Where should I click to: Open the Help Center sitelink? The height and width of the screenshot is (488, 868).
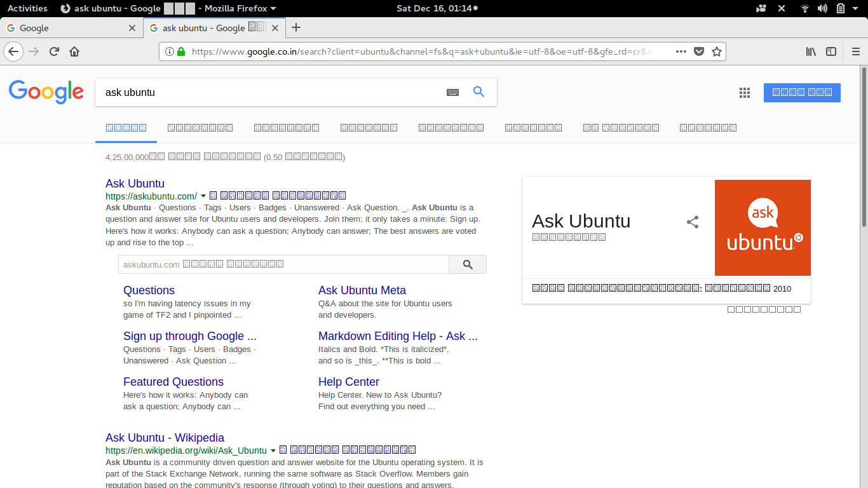point(349,382)
